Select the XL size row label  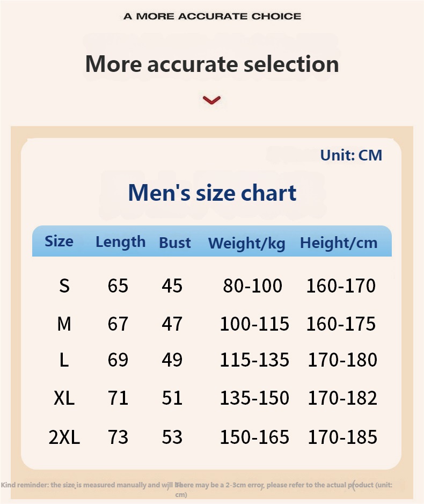coord(64,398)
